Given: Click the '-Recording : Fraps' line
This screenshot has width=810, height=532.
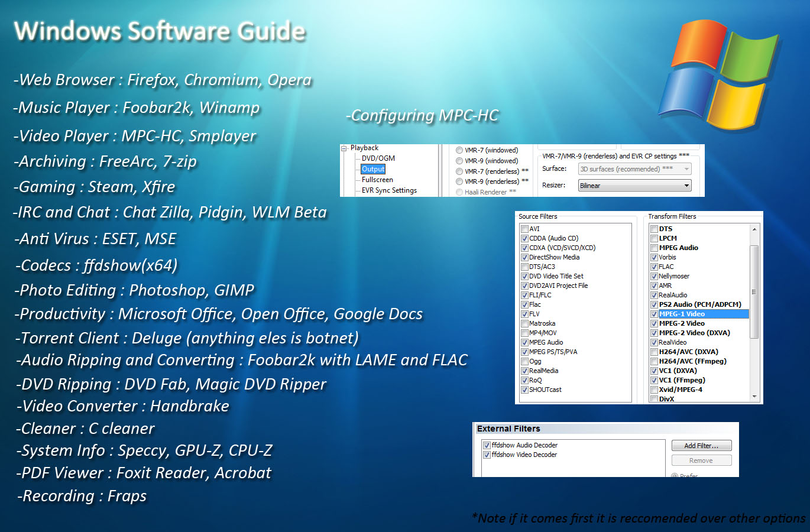Looking at the screenshot, I should pyautogui.click(x=82, y=496).
